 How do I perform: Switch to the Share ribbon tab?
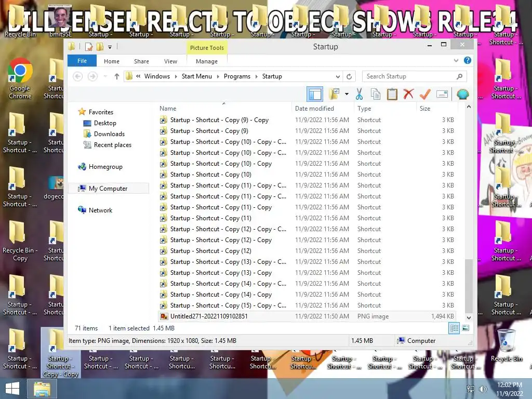[x=141, y=61]
